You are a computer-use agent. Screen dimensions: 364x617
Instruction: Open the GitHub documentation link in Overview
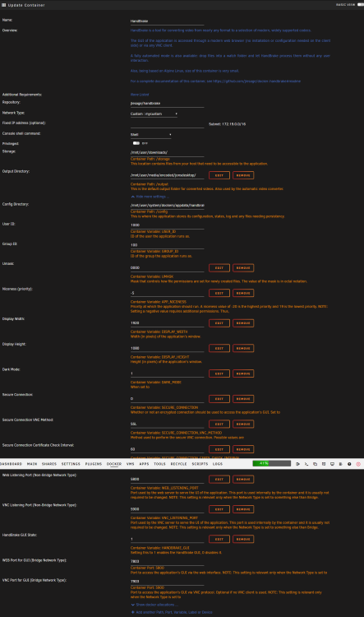256,81
